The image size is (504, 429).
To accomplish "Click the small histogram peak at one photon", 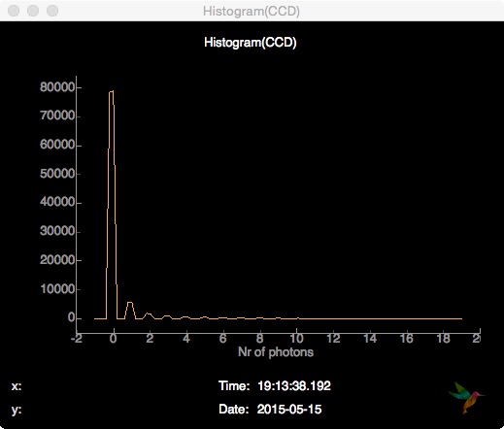I will tap(130, 311).
